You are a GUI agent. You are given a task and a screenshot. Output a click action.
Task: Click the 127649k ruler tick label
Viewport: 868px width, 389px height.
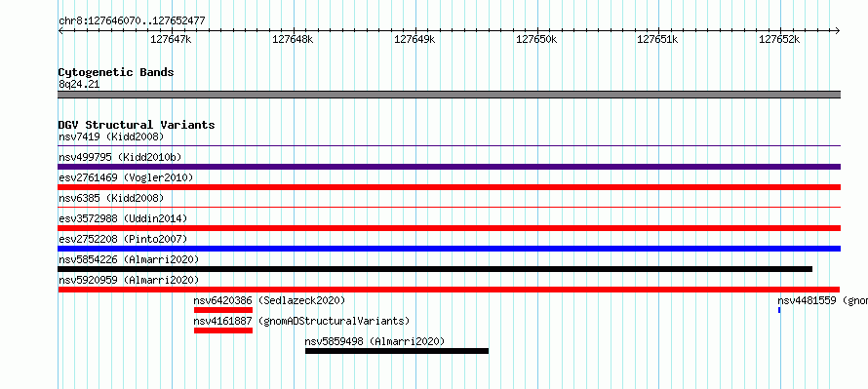414,40
